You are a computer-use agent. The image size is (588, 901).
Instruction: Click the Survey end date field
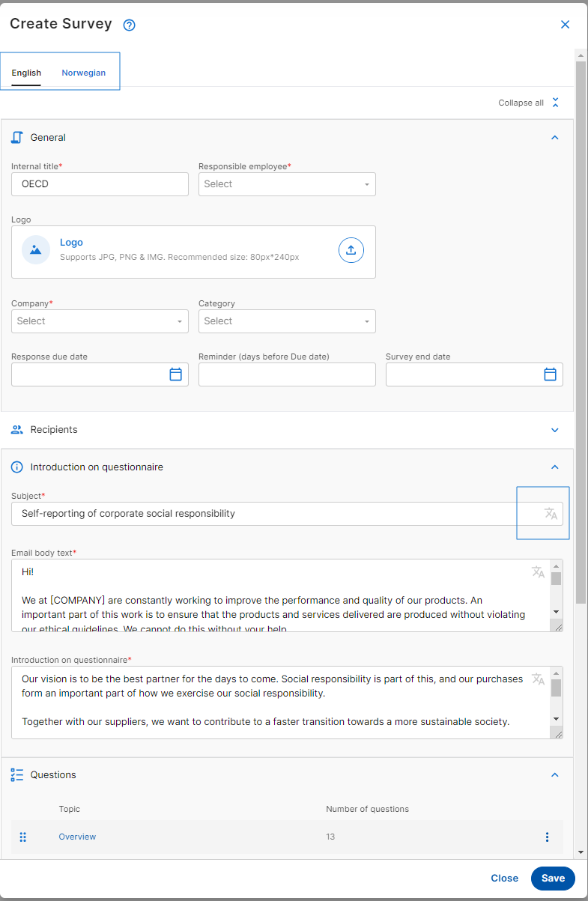coord(474,374)
